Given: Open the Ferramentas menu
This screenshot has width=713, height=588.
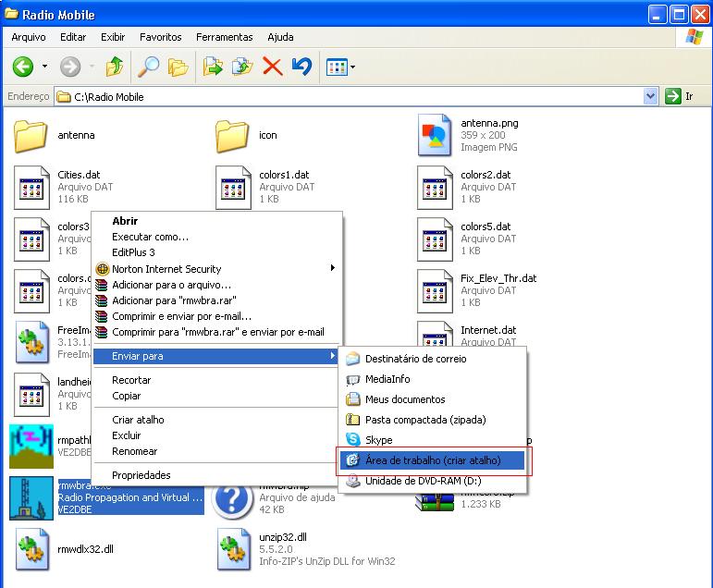Looking at the screenshot, I should pyautogui.click(x=224, y=37).
